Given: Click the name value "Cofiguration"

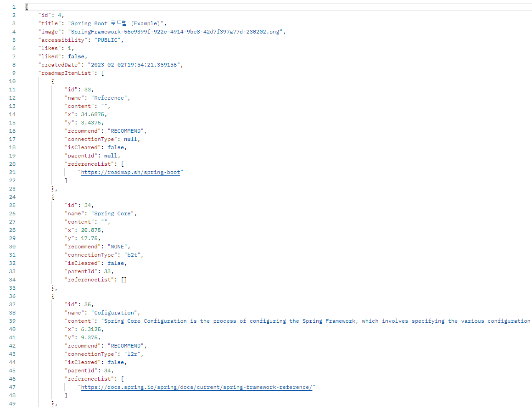Looking at the screenshot, I should click(114, 313).
